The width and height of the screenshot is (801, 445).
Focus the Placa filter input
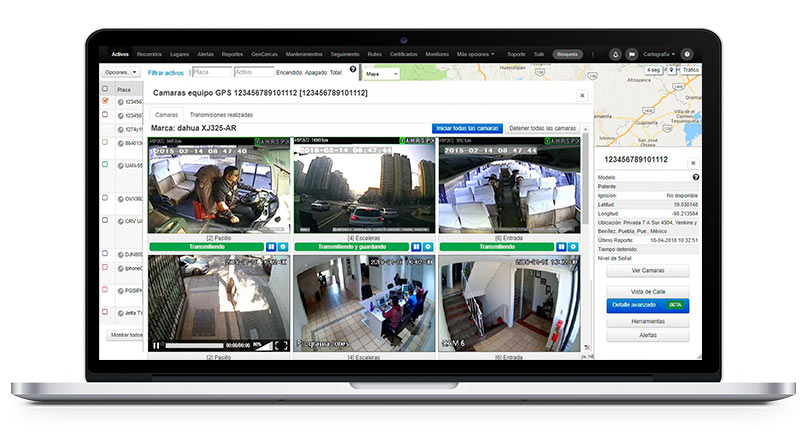point(212,73)
